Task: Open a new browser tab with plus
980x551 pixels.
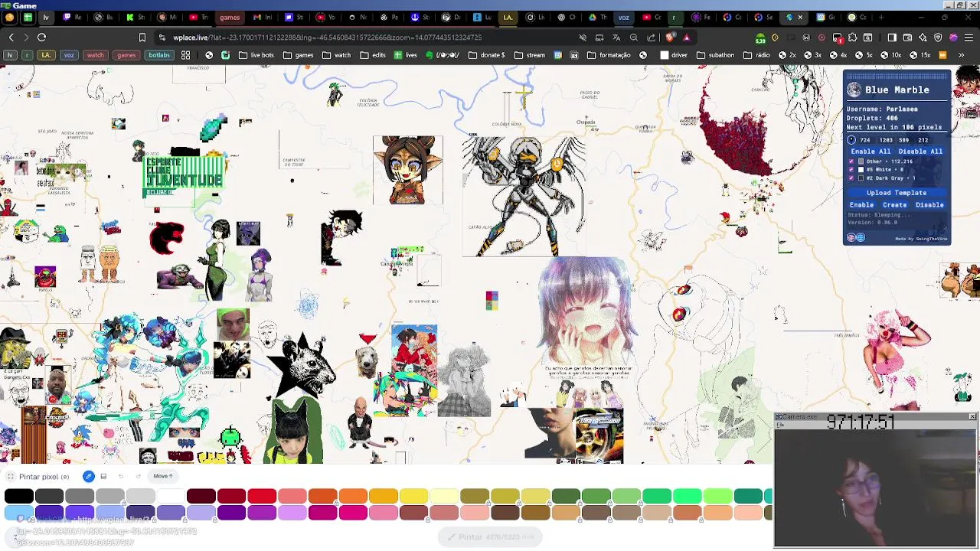Action: point(881,17)
